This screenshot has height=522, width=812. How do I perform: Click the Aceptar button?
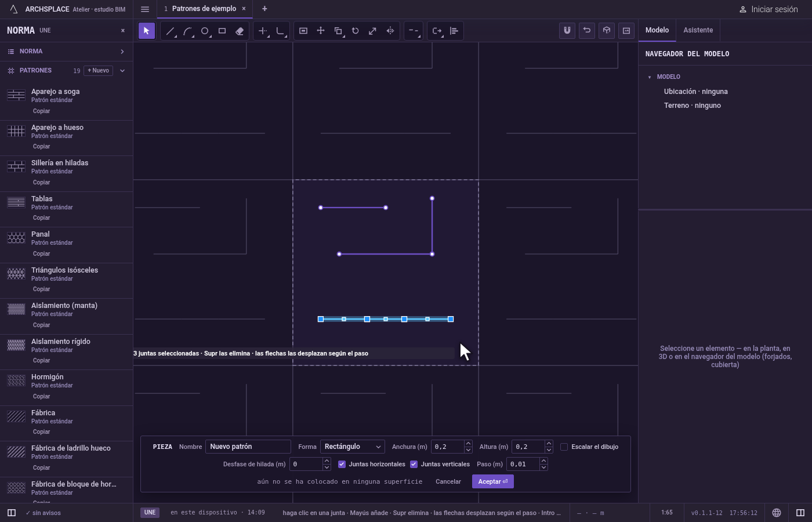pos(493,481)
